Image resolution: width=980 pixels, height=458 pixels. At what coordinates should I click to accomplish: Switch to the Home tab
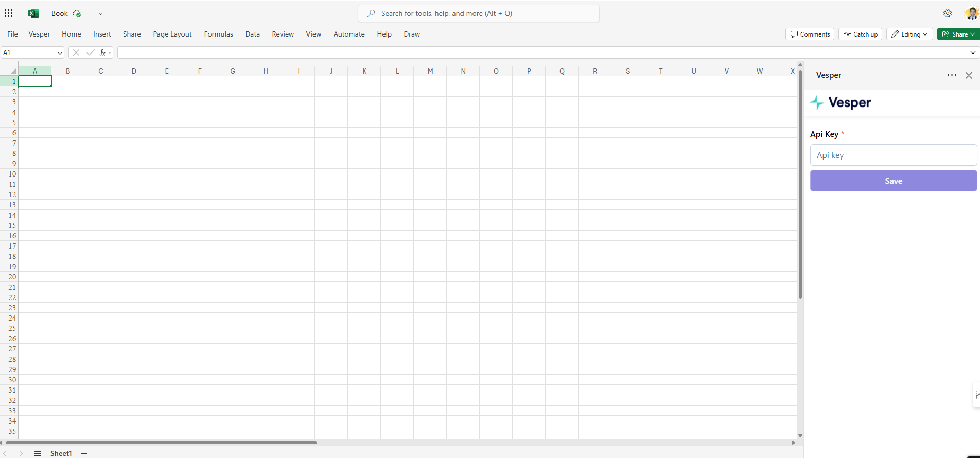click(72, 34)
